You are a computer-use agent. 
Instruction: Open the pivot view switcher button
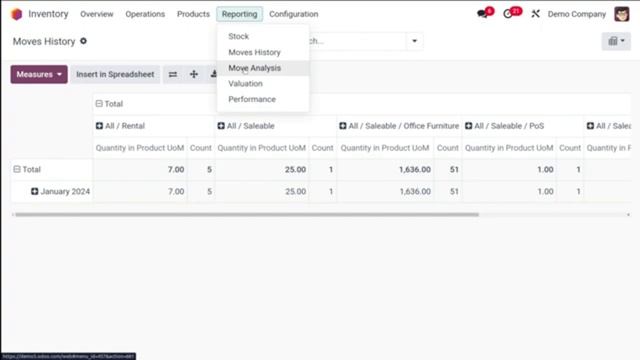coord(616,41)
